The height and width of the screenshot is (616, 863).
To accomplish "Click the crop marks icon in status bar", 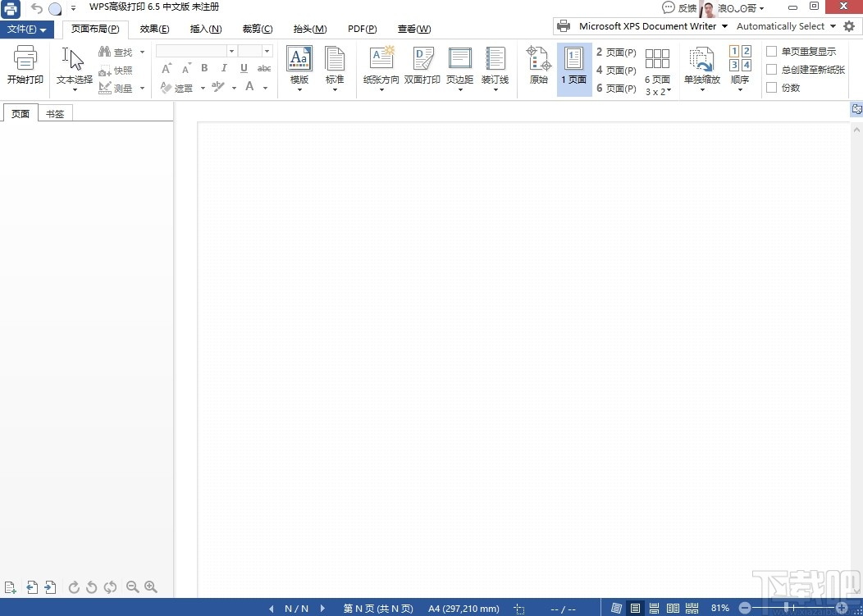I will pos(519,609).
